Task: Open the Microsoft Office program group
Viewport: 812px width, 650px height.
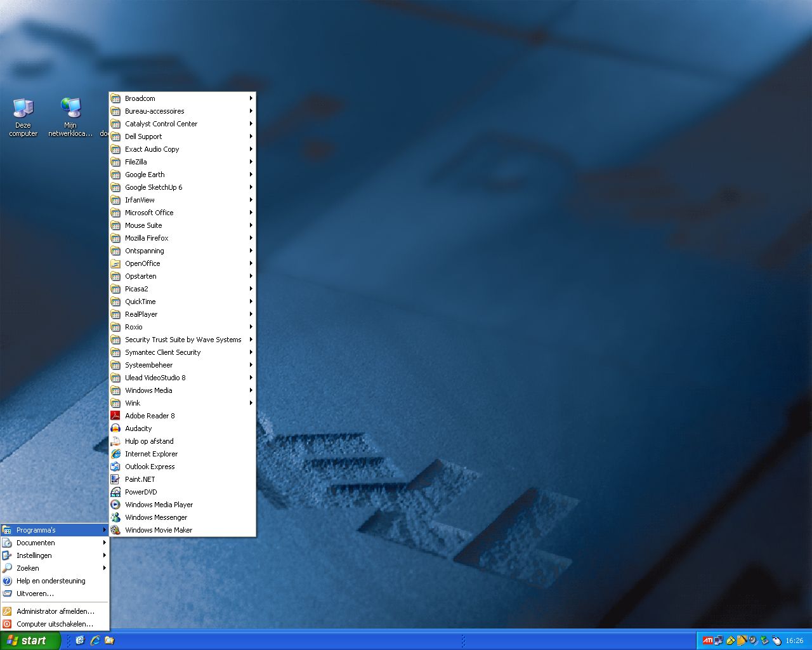Action: [x=183, y=213]
